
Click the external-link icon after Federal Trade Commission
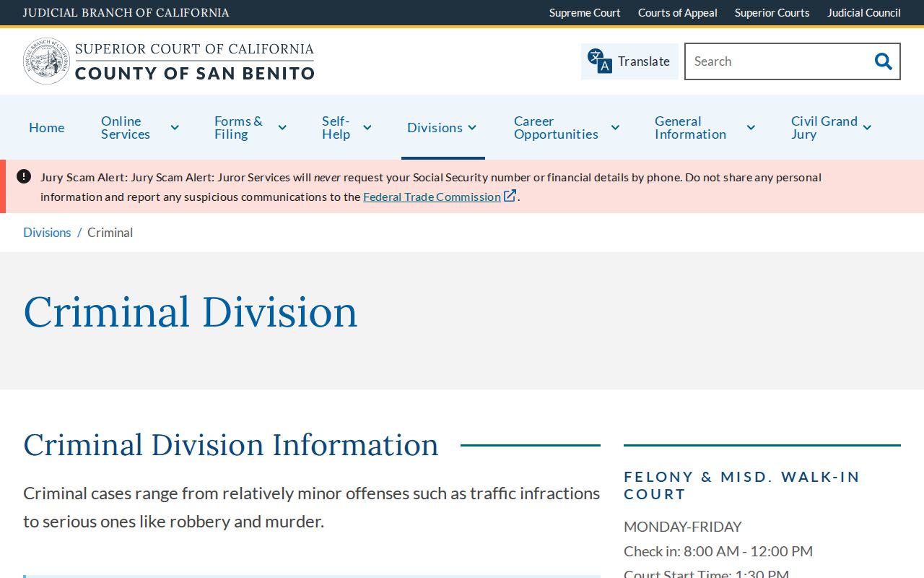coord(510,196)
